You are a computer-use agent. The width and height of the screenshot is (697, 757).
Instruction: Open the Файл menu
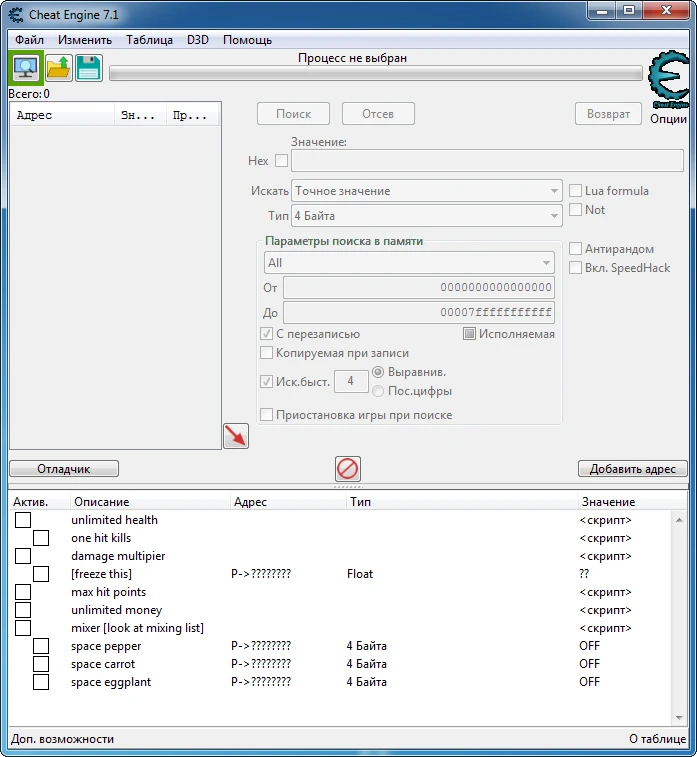point(29,40)
